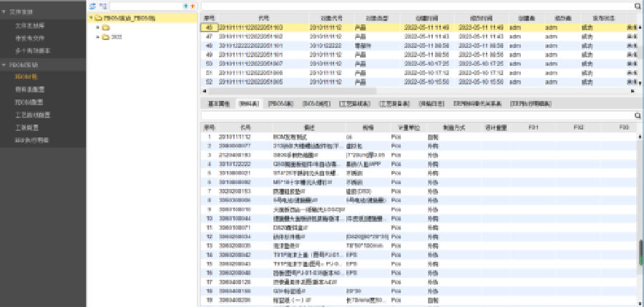Open the ERP执行明细表 tab

[x=531, y=104]
